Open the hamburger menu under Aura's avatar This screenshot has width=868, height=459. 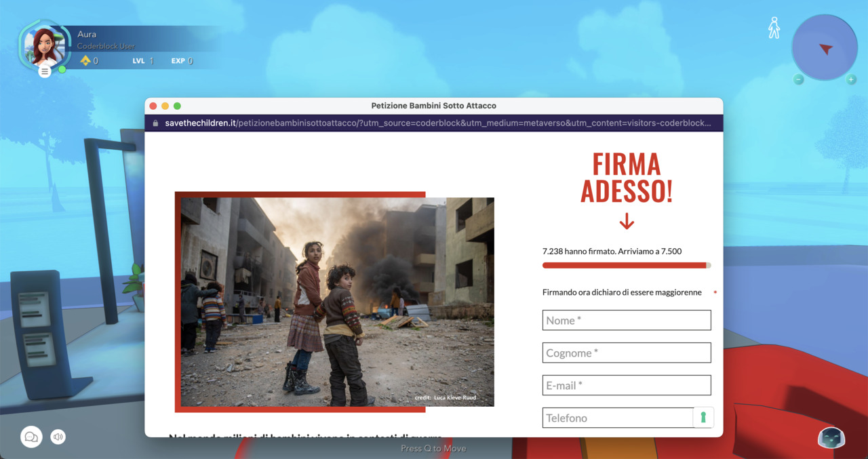point(45,71)
